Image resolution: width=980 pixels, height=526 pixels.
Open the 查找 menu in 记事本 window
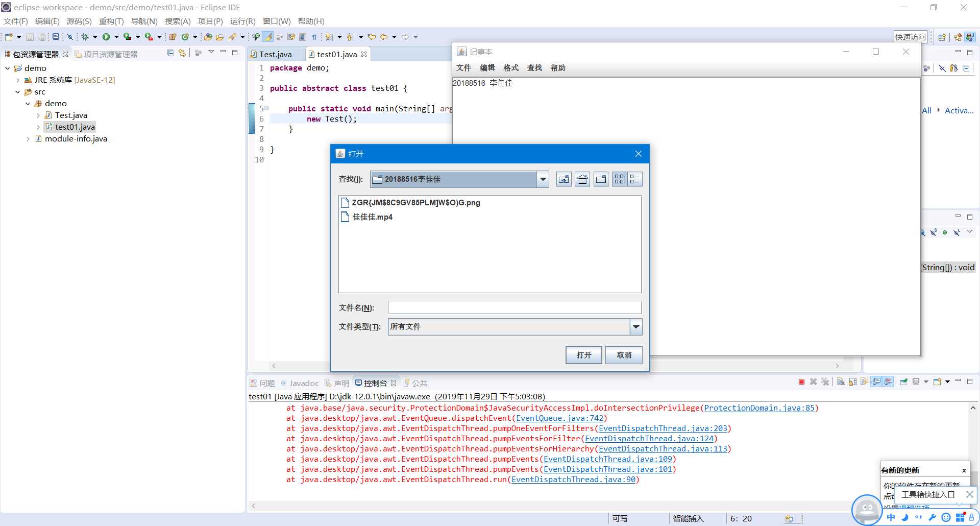coord(534,67)
